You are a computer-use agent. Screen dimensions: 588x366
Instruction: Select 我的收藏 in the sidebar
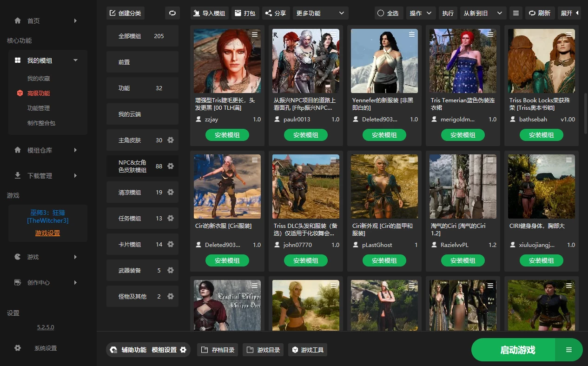point(39,78)
